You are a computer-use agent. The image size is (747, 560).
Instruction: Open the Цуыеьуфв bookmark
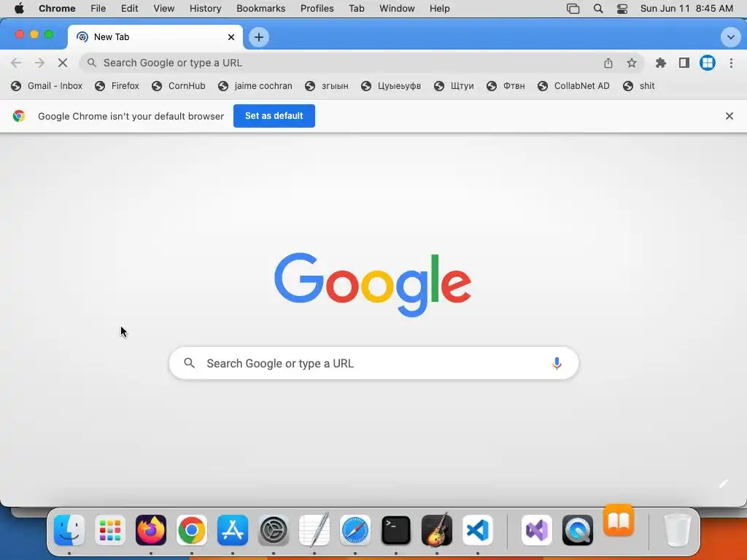pyautogui.click(x=391, y=86)
